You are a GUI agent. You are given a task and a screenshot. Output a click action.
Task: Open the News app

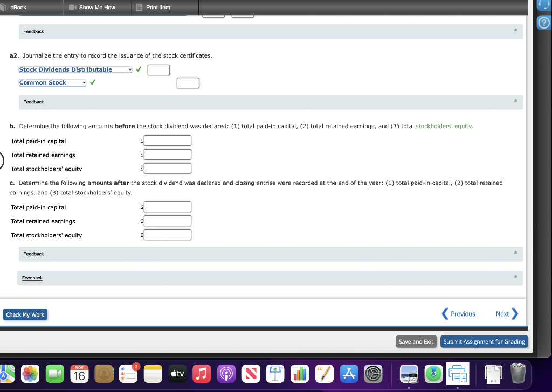(x=251, y=373)
